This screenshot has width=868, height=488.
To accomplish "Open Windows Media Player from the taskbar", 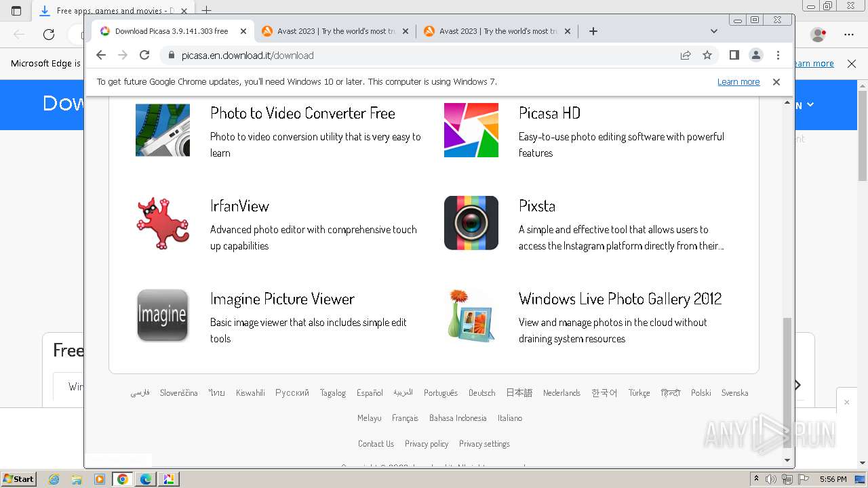I will coord(100,479).
